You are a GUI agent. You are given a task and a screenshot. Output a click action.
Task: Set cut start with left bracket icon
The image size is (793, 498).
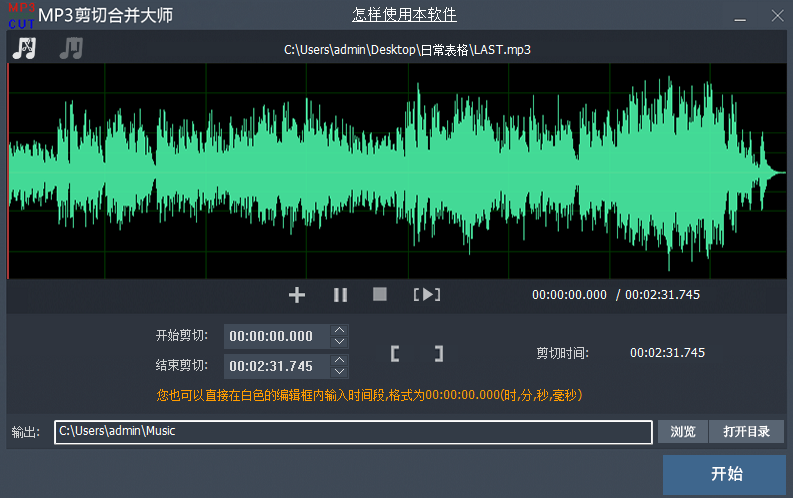point(395,353)
